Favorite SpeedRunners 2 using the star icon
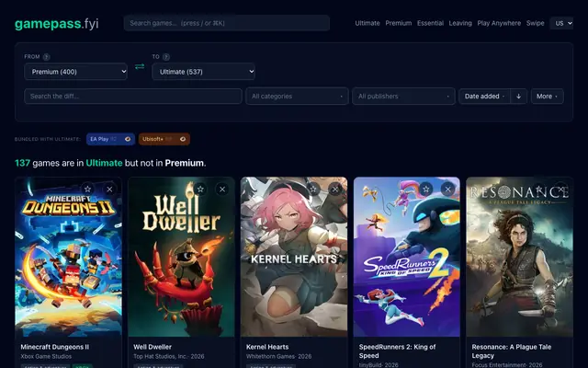 click(x=426, y=189)
